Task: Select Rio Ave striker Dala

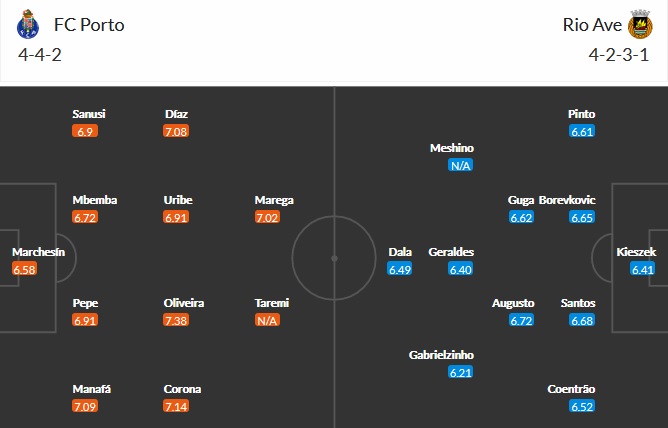Action: coord(400,252)
